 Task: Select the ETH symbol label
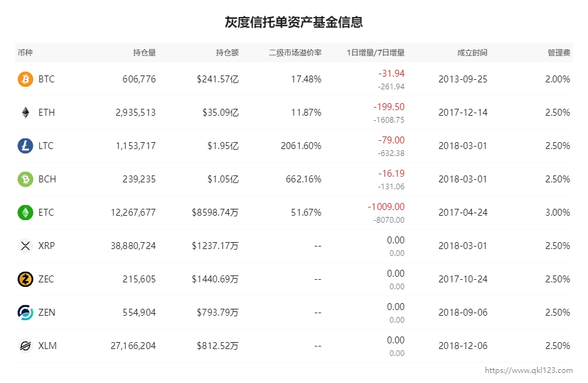click(46, 113)
